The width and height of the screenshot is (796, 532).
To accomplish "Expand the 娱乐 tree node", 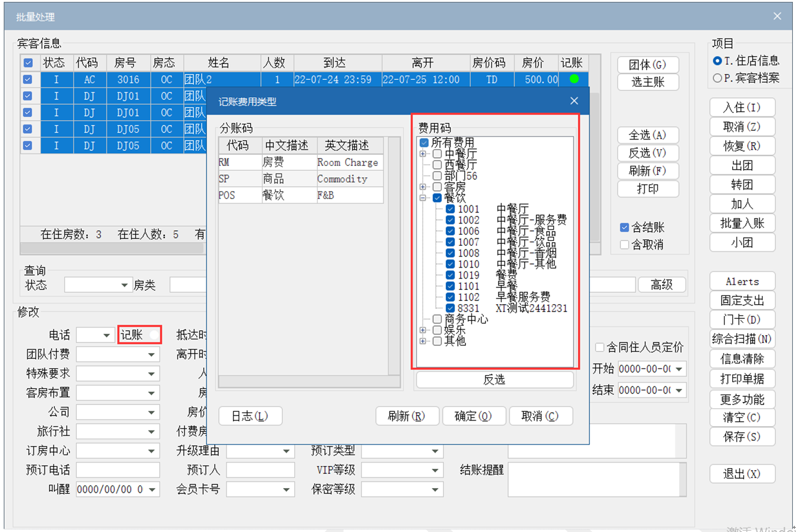I will point(423,330).
